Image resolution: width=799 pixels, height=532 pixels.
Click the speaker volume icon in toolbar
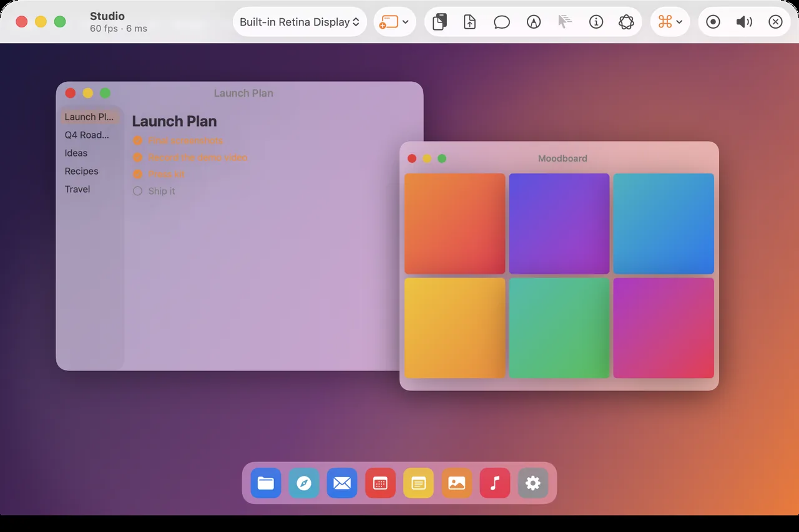[744, 22]
